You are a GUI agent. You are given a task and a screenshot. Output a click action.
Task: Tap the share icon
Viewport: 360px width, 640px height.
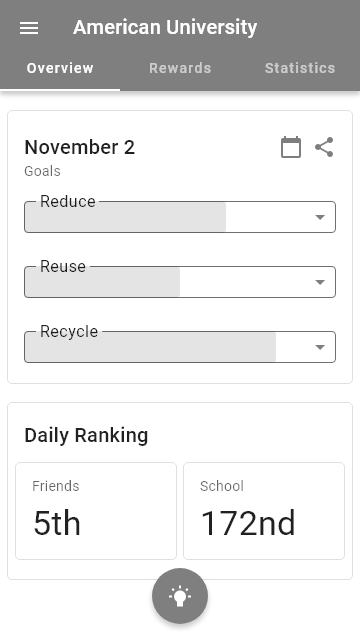(x=324, y=147)
